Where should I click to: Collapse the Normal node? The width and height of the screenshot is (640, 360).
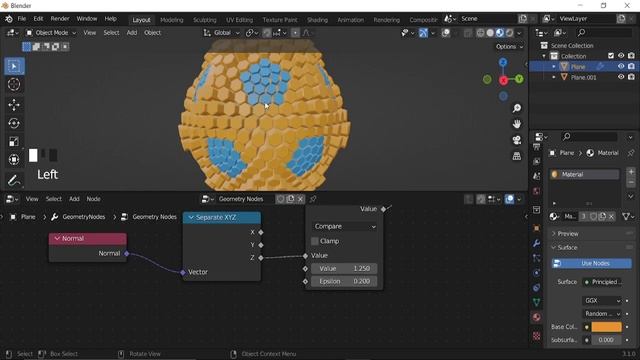click(57, 238)
